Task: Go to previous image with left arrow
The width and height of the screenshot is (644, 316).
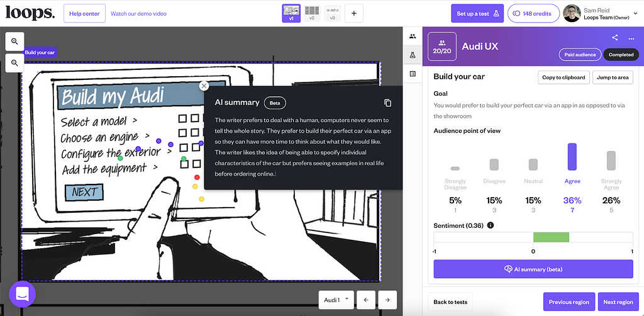Action: tap(366, 300)
